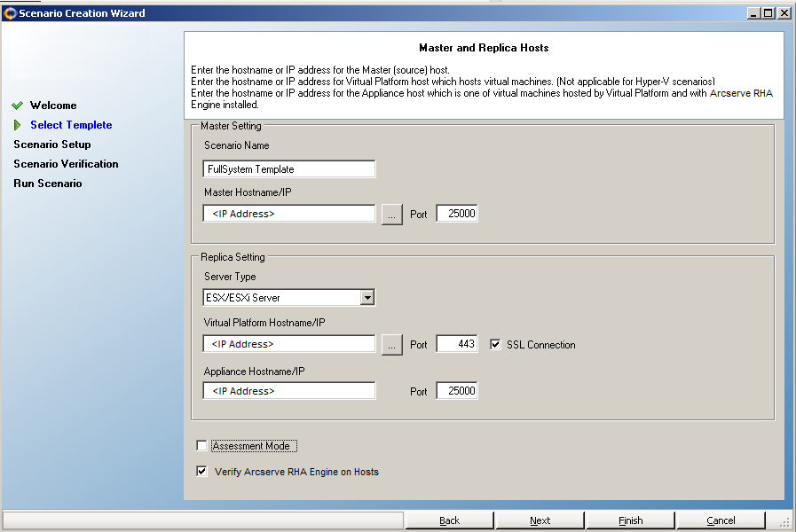Disable the SSL Connection checkbox
The height and width of the screenshot is (532, 796).
click(x=495, y=345)
